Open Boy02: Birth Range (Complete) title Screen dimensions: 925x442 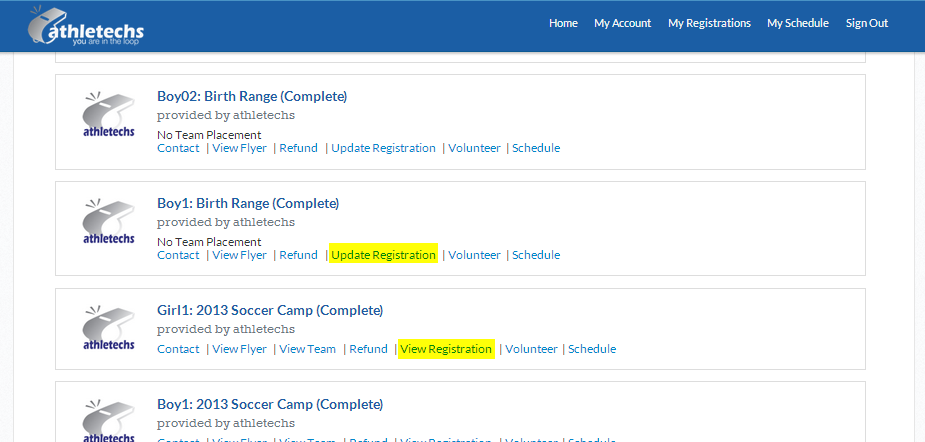click(x=252, y=96)
